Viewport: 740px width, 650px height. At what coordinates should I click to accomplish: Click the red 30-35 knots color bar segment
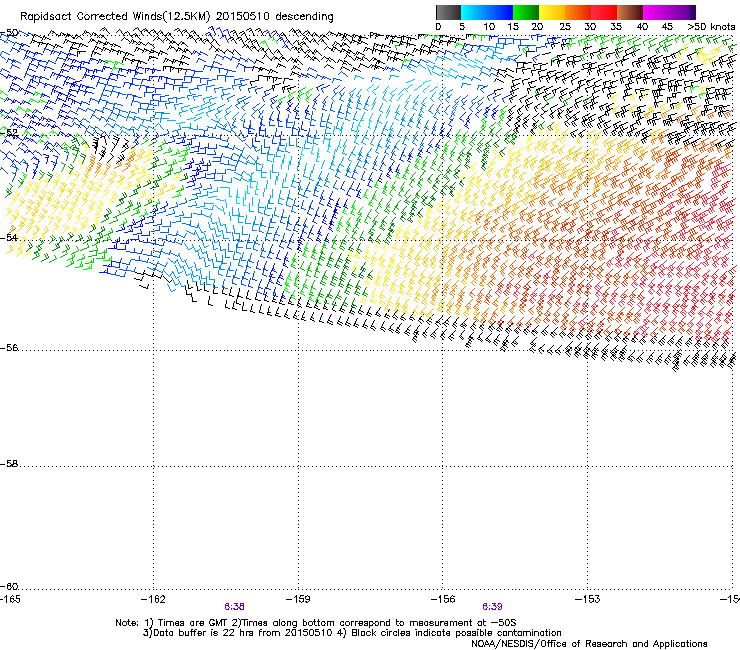[604, 12]
